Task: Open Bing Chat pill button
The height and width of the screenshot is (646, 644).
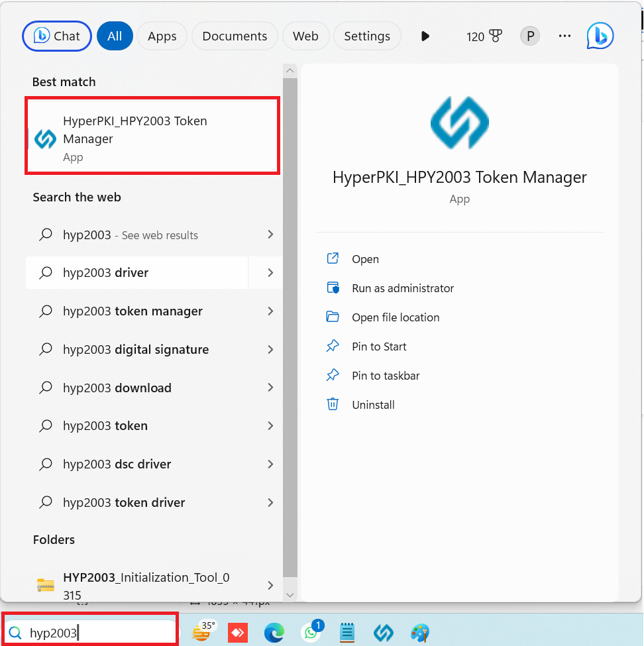Action: pyautogui.click(x=57, y=36)
